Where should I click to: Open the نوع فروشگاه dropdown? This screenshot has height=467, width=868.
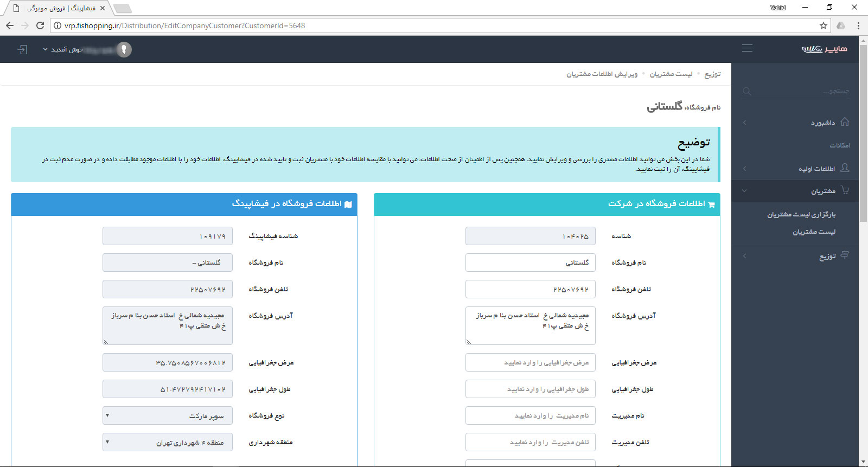click(x=168, y=416)
